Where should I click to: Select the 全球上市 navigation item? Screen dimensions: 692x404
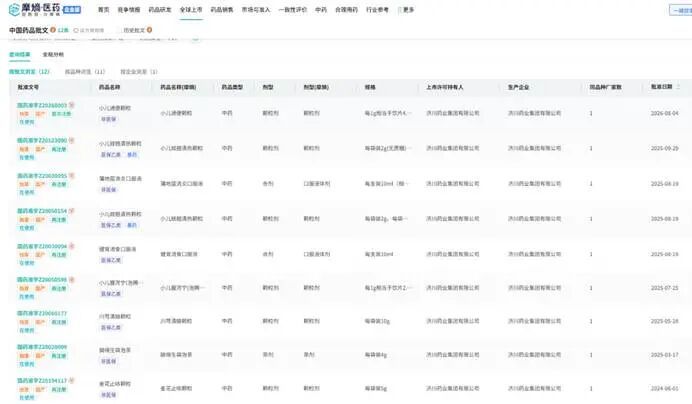click(191, 10)
